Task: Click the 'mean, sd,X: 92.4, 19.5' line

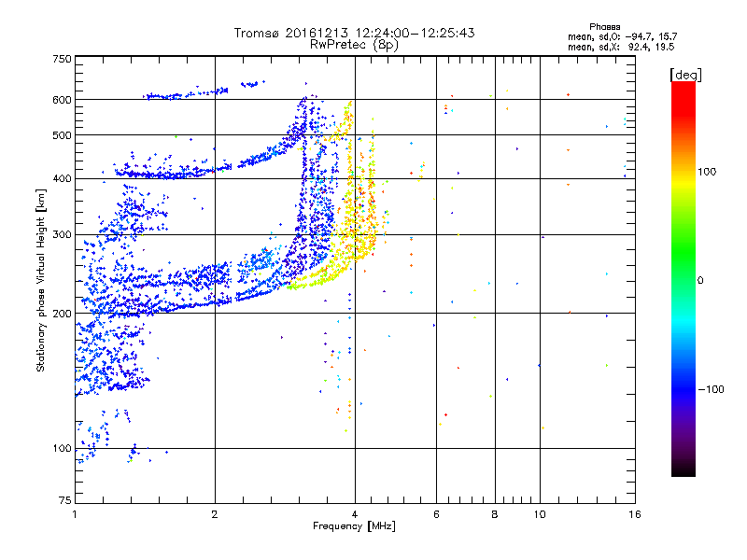Action: point(621,47)
